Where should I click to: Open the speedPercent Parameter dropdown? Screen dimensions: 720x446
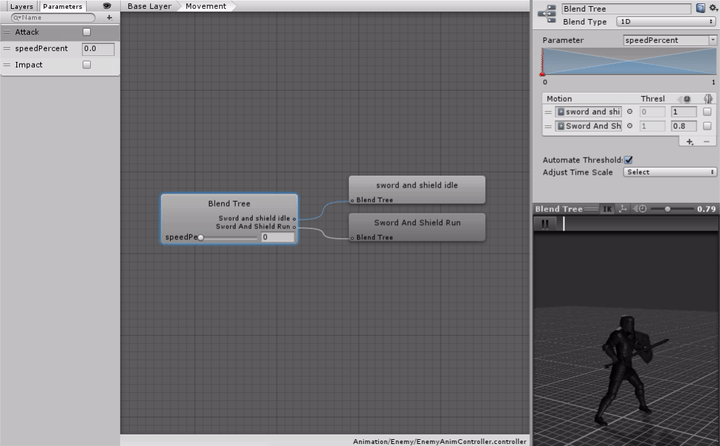[x=668, y=41]
